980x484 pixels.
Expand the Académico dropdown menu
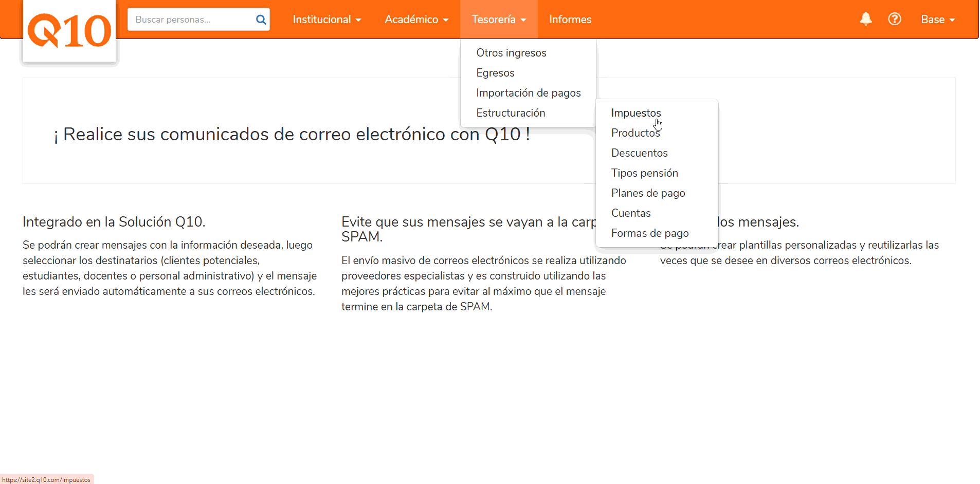coord(416,20)
